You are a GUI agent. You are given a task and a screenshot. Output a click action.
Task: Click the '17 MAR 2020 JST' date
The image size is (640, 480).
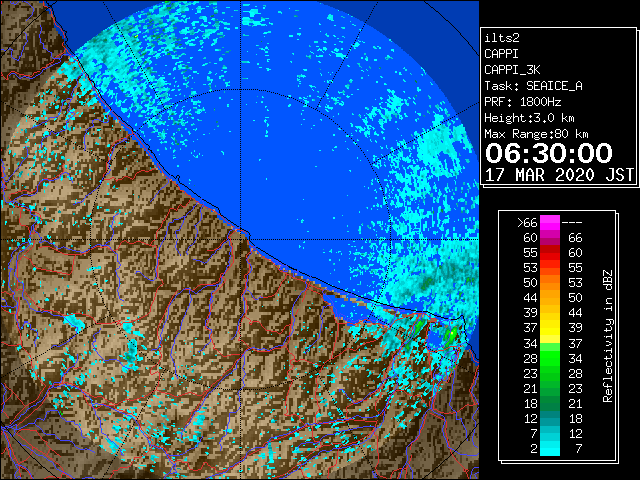(x=559, y=175)
